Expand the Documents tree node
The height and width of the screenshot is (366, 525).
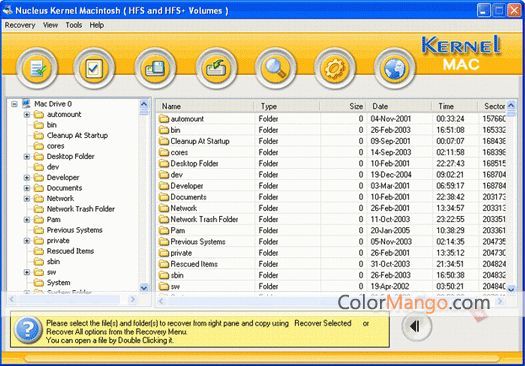pos(27,188)
